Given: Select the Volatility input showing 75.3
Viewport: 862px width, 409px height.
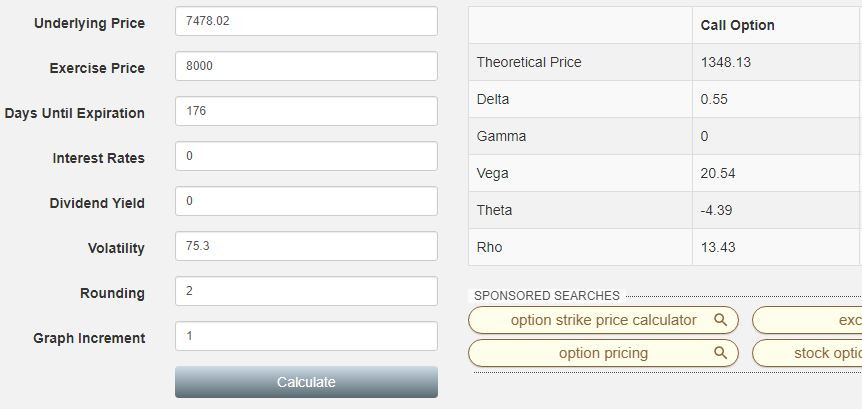Looking at the screenshot, I should click(x=306, y=246).
